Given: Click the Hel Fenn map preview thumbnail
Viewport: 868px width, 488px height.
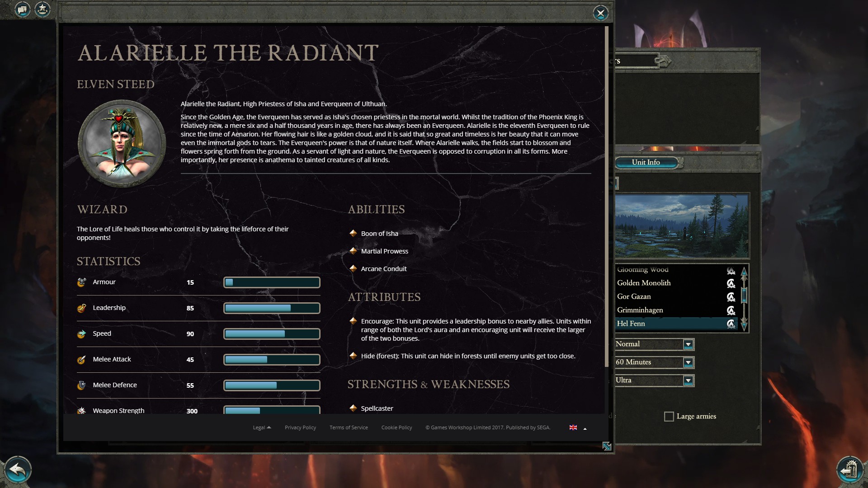Looking at the screenshot, I should tap(681, 226).
